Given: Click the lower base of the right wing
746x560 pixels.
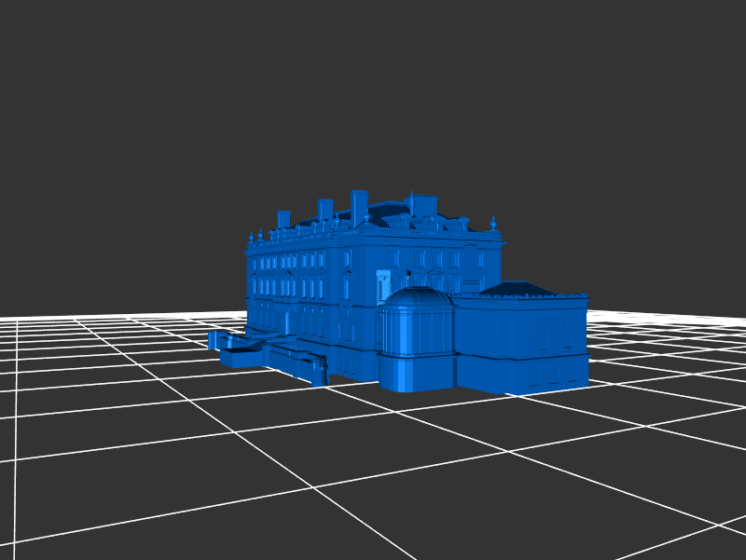Looking at the screenshot, I should tap(520, 373).
